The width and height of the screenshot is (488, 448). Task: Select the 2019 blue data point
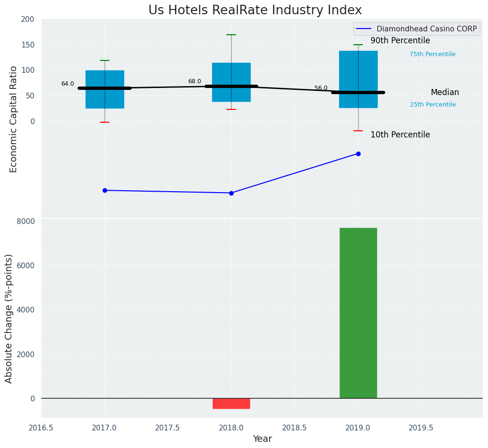point(358,154)
